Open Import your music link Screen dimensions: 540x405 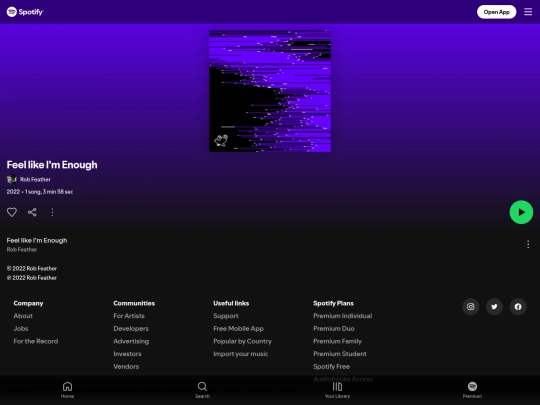(x=240, y=354)
